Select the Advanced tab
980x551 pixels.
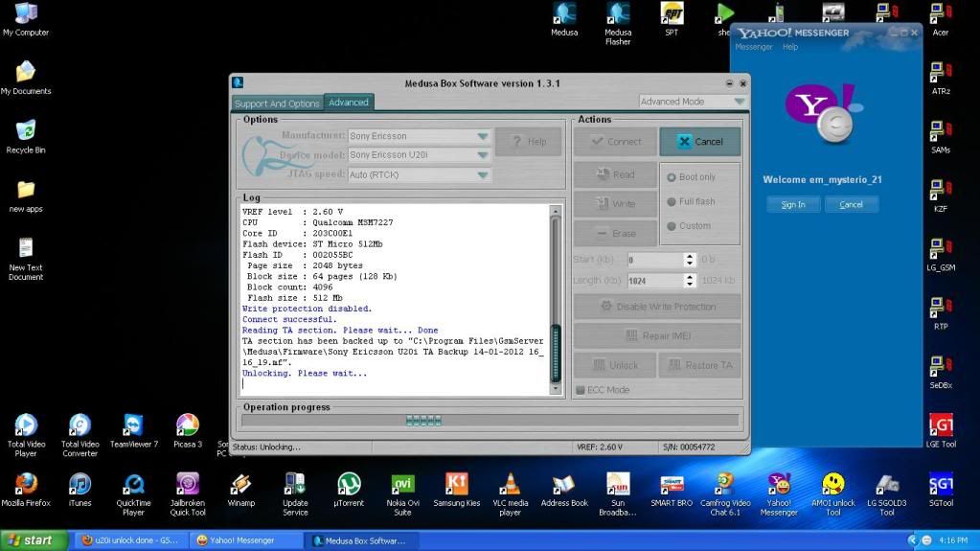(x=349, y=103)
